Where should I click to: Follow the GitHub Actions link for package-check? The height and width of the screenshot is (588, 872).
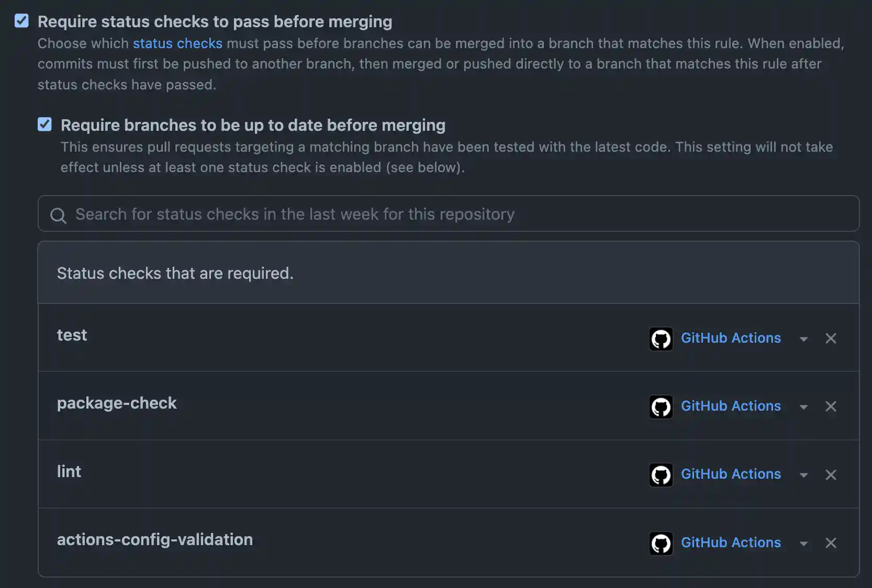tap(731, 406)
